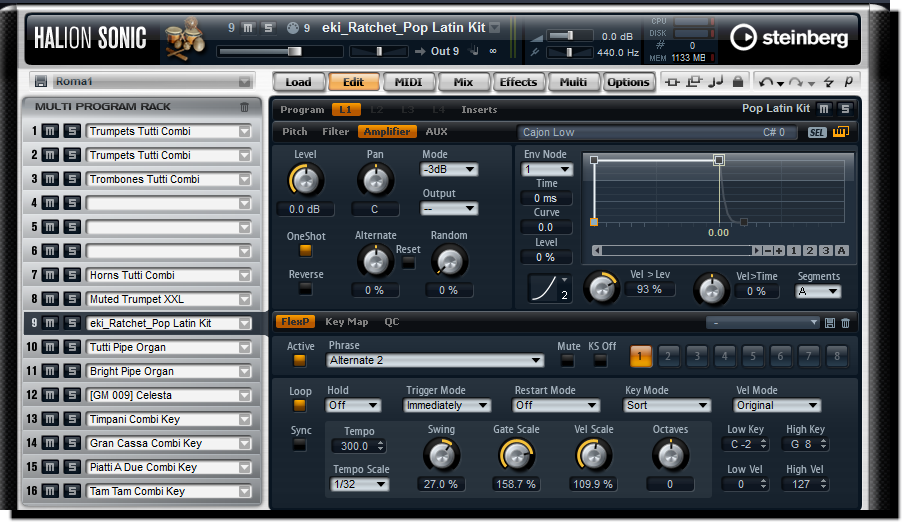Screen dimensions: 905x525
Task: Mute slot 1 Trumpets Tutti Combi
Action: [x=50, y=131]
